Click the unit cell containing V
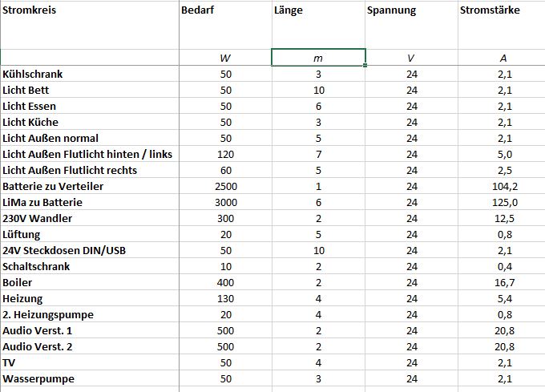 pyautogui.click(x=411, y=58)
